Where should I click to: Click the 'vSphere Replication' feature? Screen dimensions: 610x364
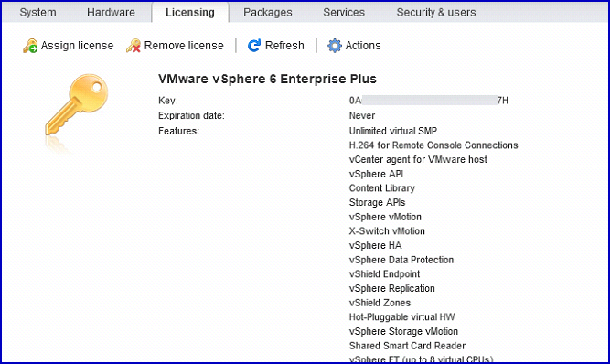(x=391, y=289)
